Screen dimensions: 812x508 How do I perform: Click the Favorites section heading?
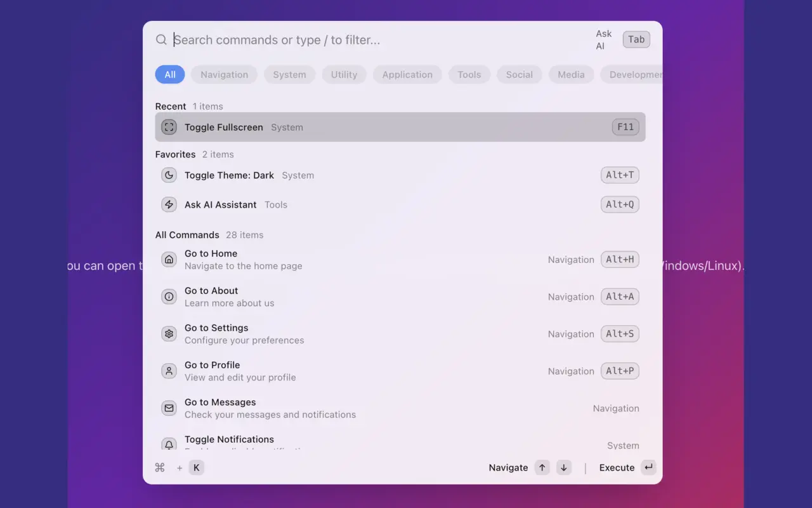pyautogui.click(x=176, y=154)
